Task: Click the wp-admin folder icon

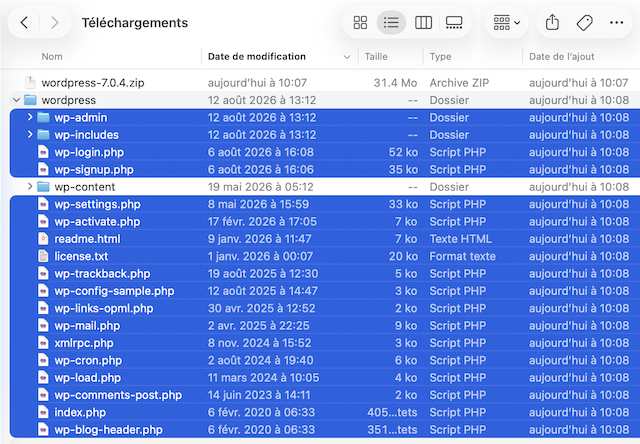Action: point(43,118)
